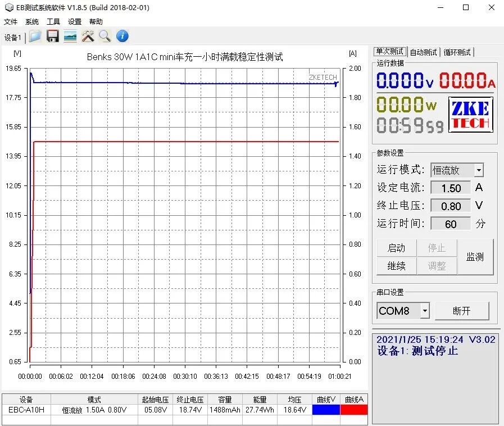Image resolution: width=504 pixels, height=426 pixels.
Task: Minimize the EB test software window
Action: tap(441, 7)
